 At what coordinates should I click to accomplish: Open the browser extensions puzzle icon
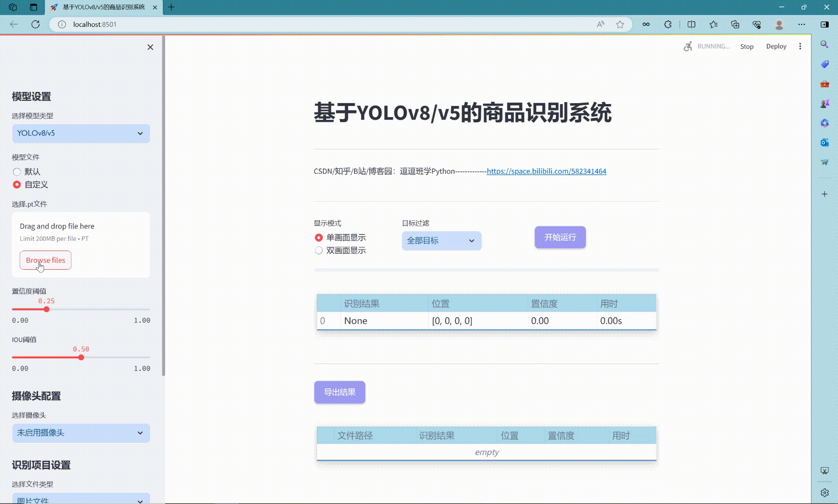pos(668,24)
